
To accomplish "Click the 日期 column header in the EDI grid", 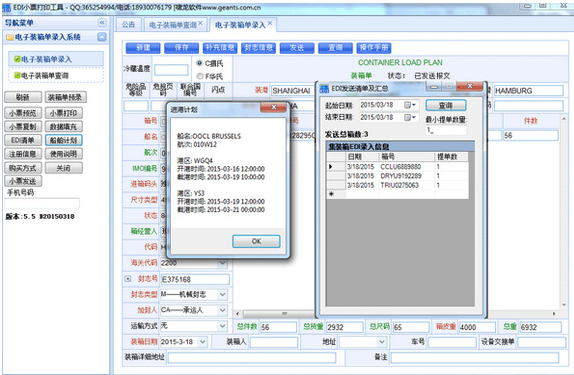I will 362,157.
